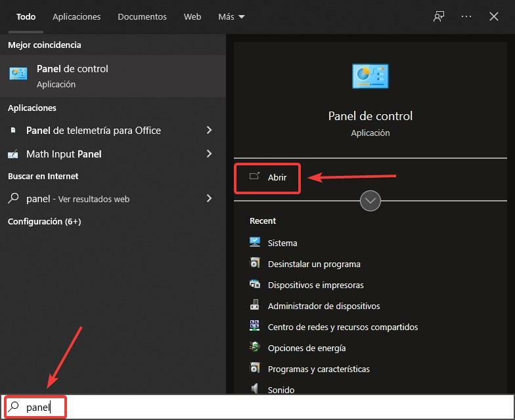
Task: Click the search magnifier icon in the search box
Action: tap(13, 407)
